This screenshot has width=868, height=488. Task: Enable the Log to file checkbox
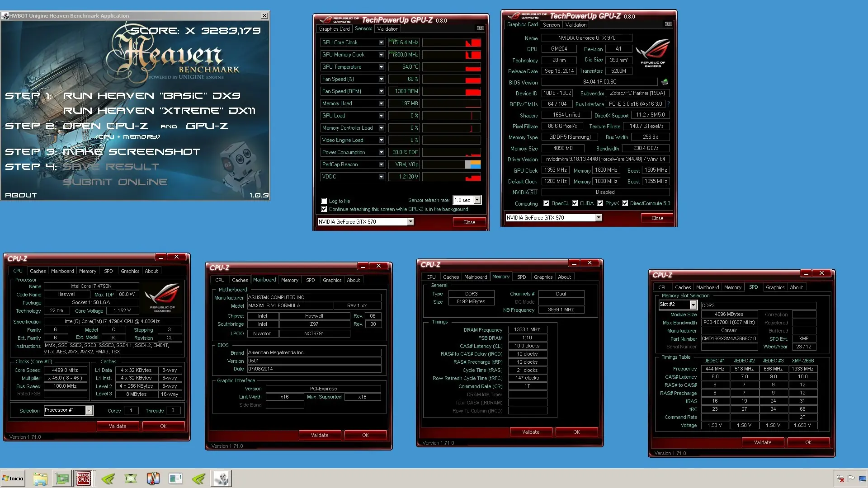pyautogui.click(x=324, y=201)
